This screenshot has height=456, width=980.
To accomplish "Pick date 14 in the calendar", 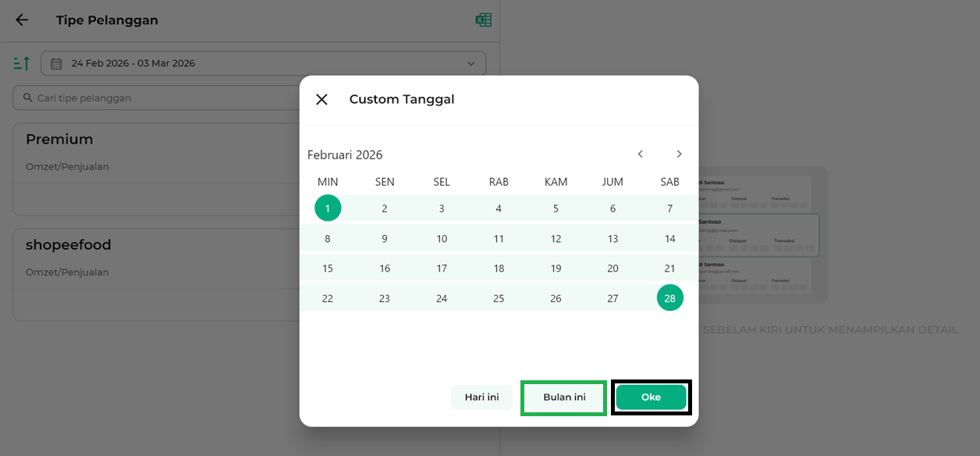I will (669, 239).
